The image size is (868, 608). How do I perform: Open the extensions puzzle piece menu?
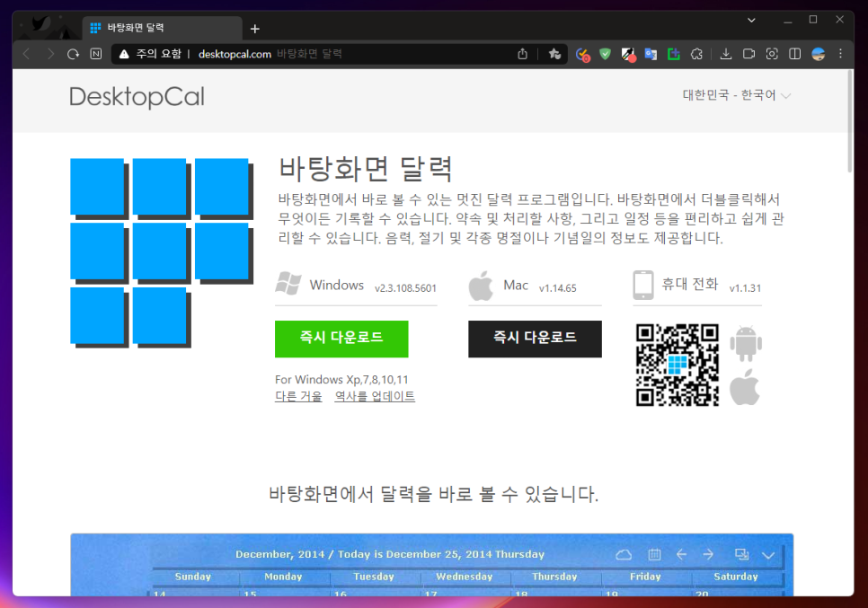click(x=696, y=54)
